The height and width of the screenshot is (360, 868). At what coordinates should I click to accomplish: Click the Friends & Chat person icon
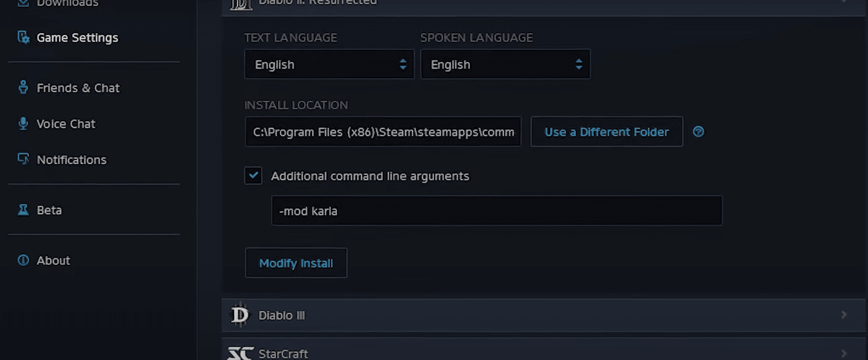point(23,87)
